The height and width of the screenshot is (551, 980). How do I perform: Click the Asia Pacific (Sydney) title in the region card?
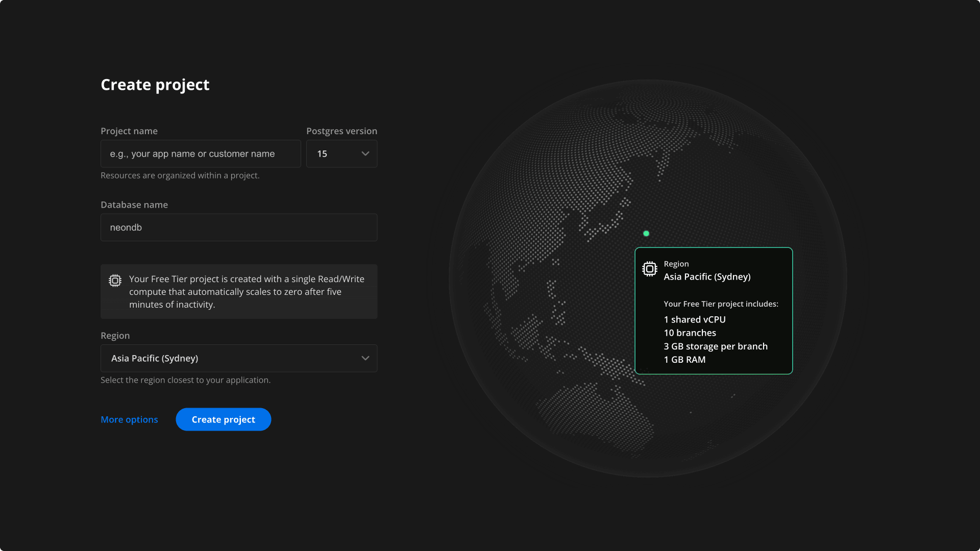(707, 277)
